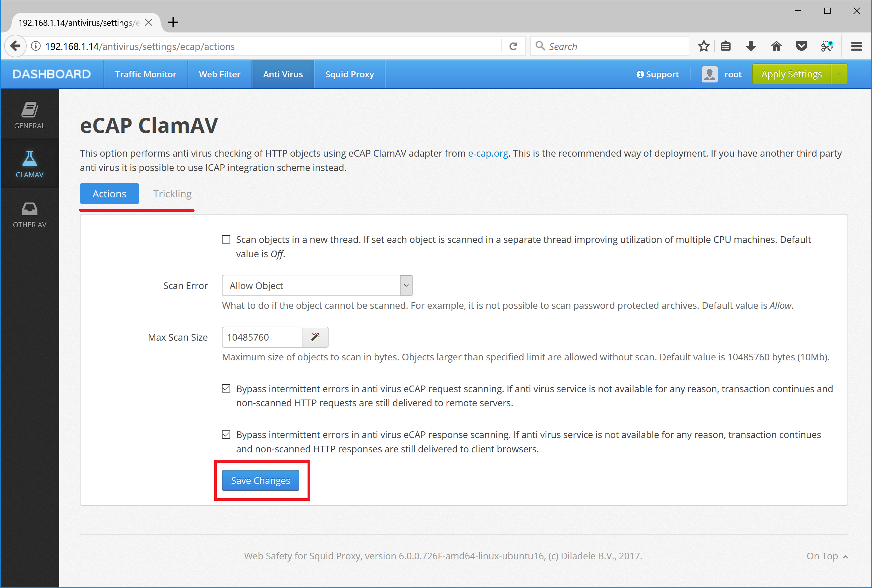The image size is (872, 588).
Task: Open a new browser tab
Action: point(173,23)
